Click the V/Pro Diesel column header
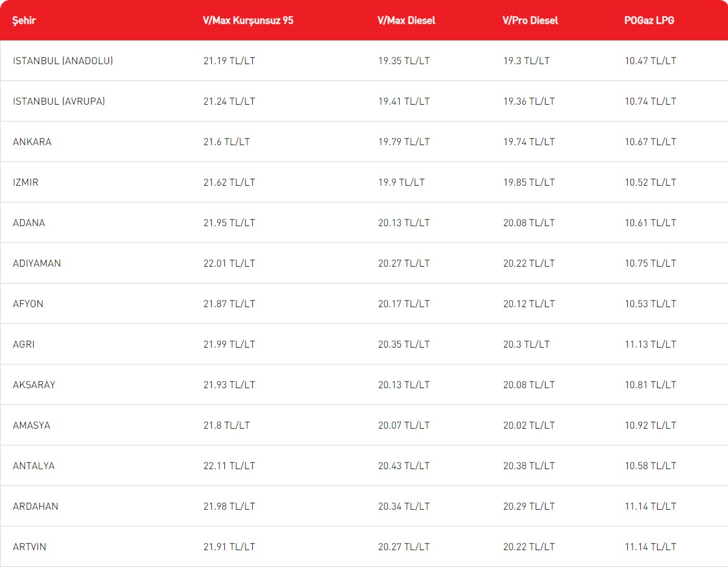This screenshot has height=567, width=728. 530,21
